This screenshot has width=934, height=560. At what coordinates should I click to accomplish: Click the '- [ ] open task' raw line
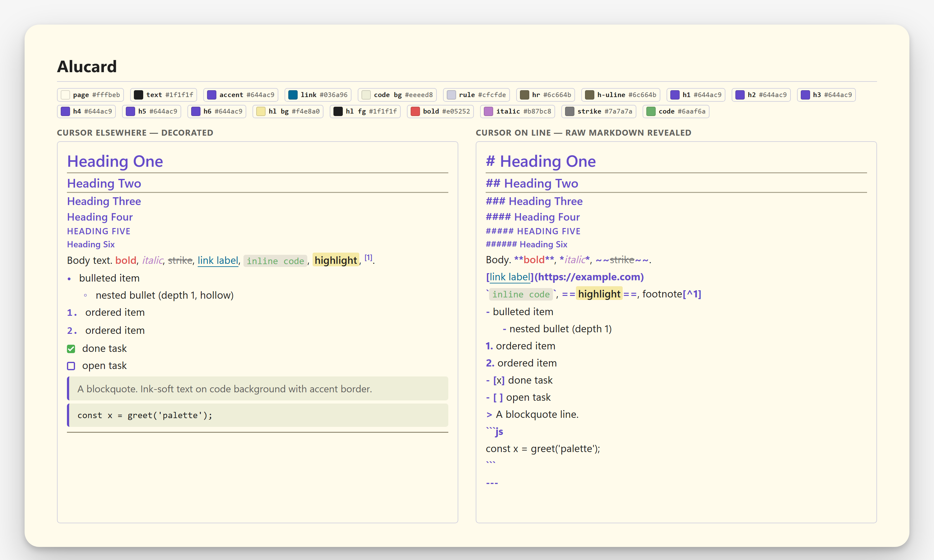(518, 397)
